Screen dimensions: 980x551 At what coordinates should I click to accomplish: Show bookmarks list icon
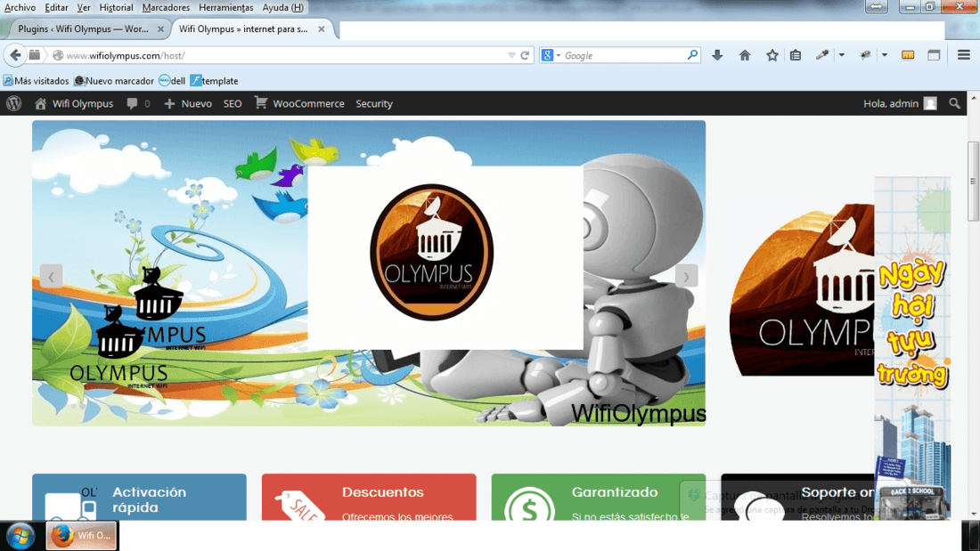795,55
